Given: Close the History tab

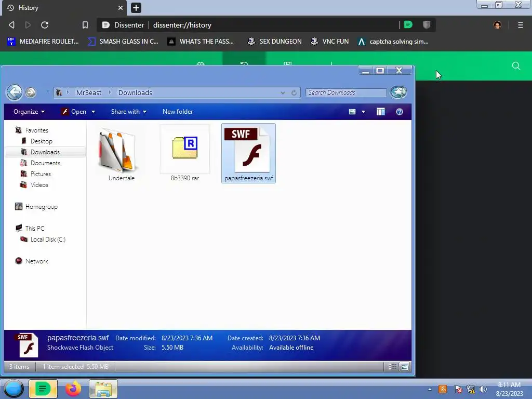Looking at the screenshot, I should (121, 7).
